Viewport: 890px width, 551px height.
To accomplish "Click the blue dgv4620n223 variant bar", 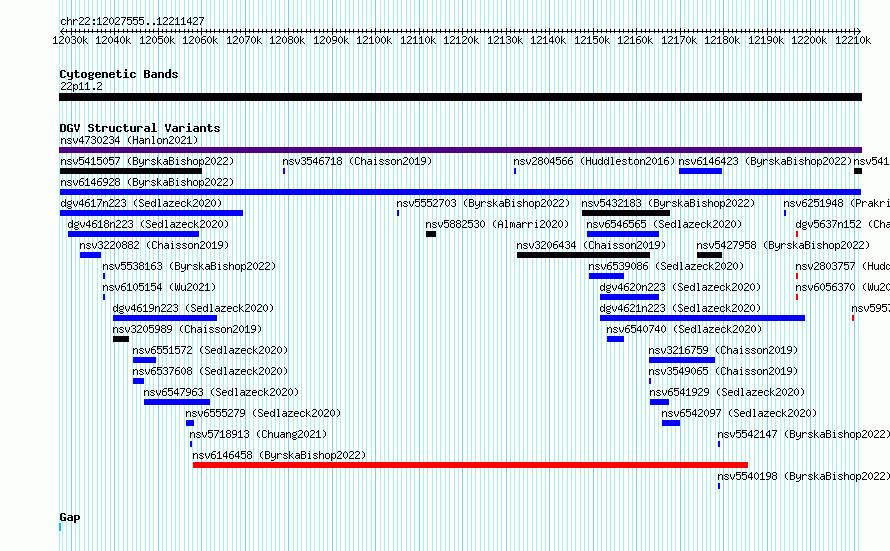I will (x=629, y=297).
